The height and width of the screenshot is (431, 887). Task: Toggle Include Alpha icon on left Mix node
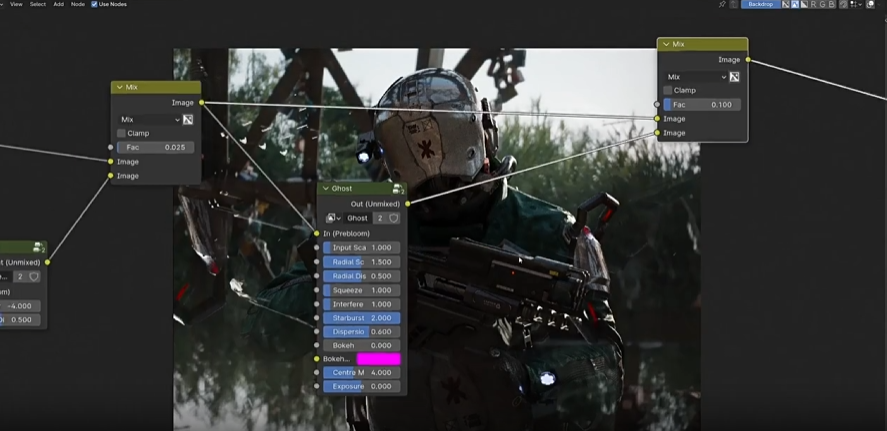[x=187, y=119]
